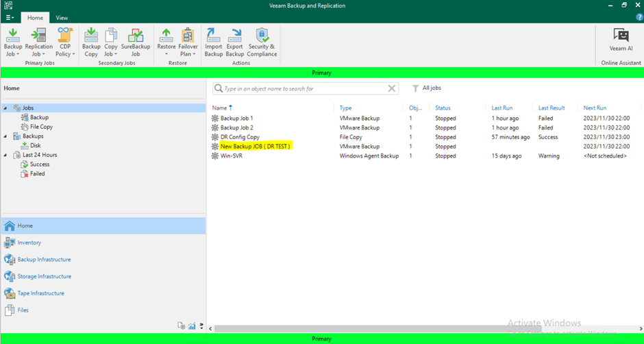Open the main application menu button
The height and width of the screenshot is (344, 644).
pyautogui.click(x=10, y=18)
